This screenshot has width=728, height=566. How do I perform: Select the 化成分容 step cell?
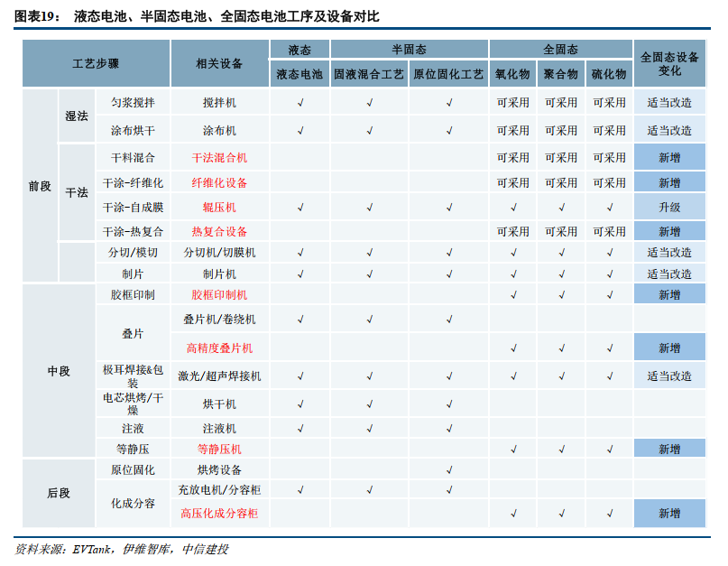coord(133,504)
